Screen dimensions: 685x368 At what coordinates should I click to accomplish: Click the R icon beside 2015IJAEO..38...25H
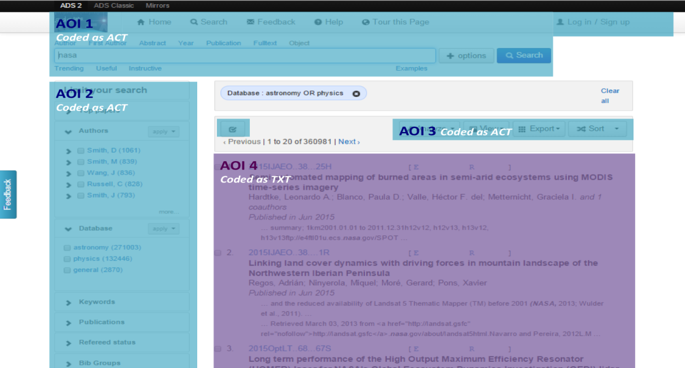point(471,167)
